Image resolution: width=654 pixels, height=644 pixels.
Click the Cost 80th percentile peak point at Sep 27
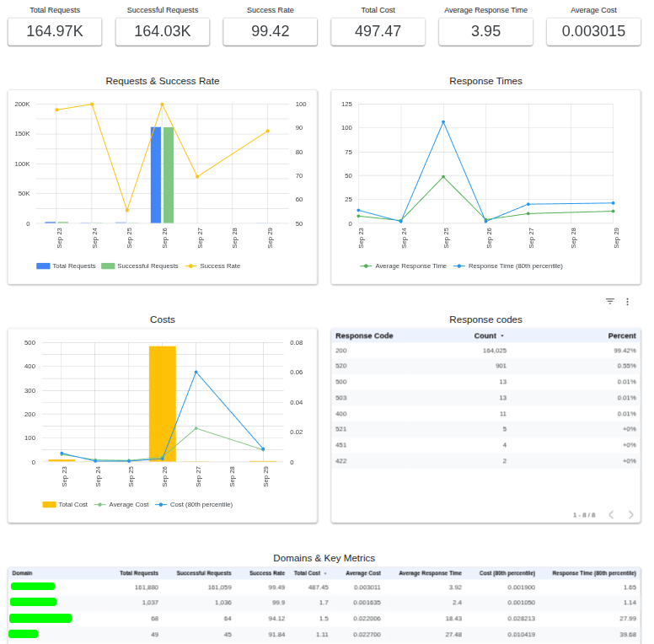tap(196, 372)
